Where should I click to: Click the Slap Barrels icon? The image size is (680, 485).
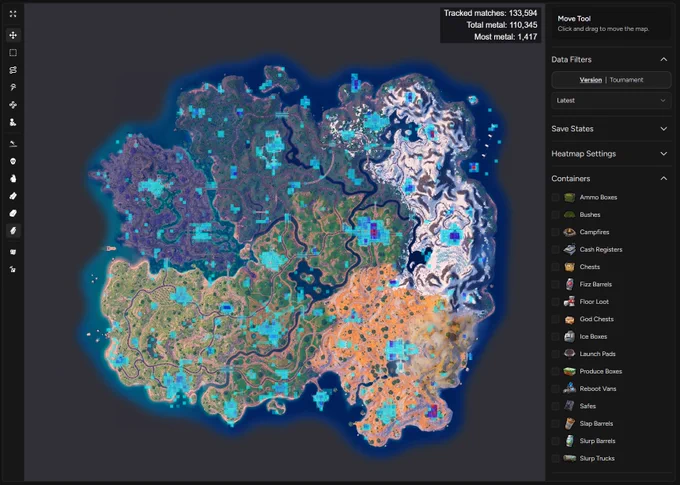pos(569,423)
